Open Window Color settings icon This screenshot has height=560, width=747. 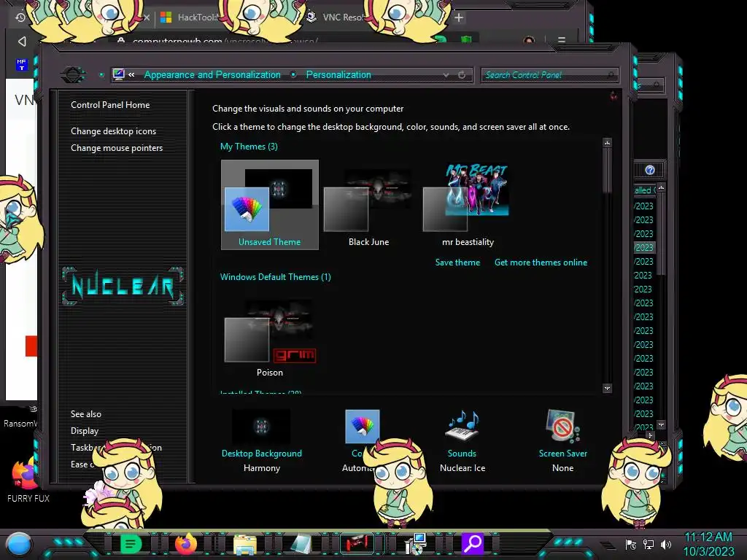pyautogui.click(x=362, y=426)
